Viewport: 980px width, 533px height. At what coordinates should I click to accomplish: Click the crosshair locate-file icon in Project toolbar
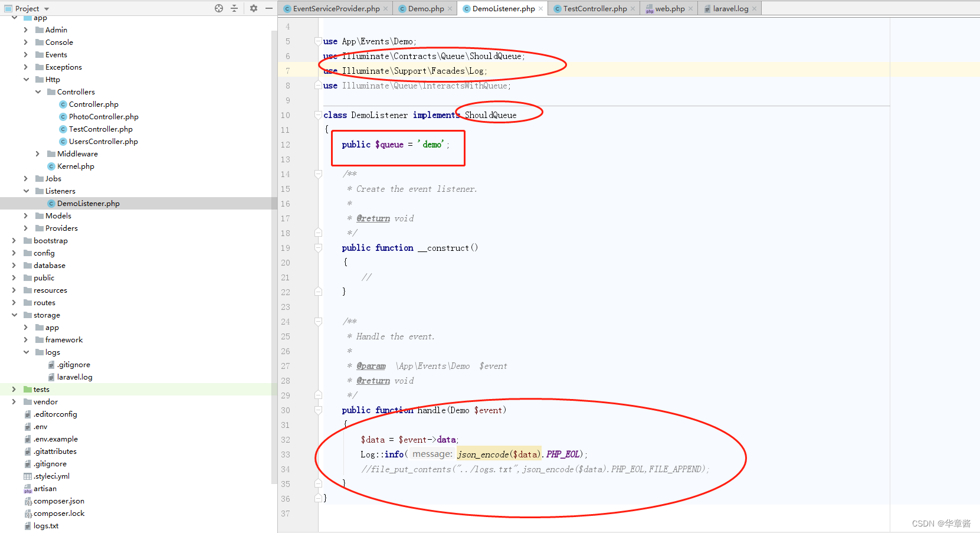tap(218, 8)
